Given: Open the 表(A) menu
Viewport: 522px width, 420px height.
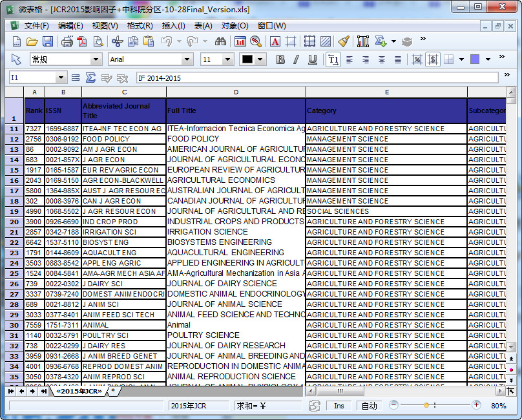Looking at the screenshot, I should [x=203, y=26].
